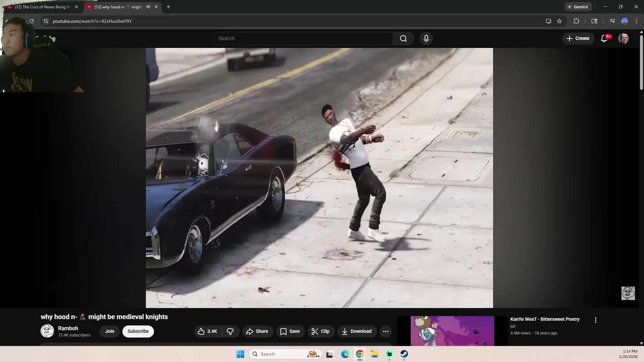644x362 pixels.
Task: Open YouTube notifications bell
Action: 605,39
